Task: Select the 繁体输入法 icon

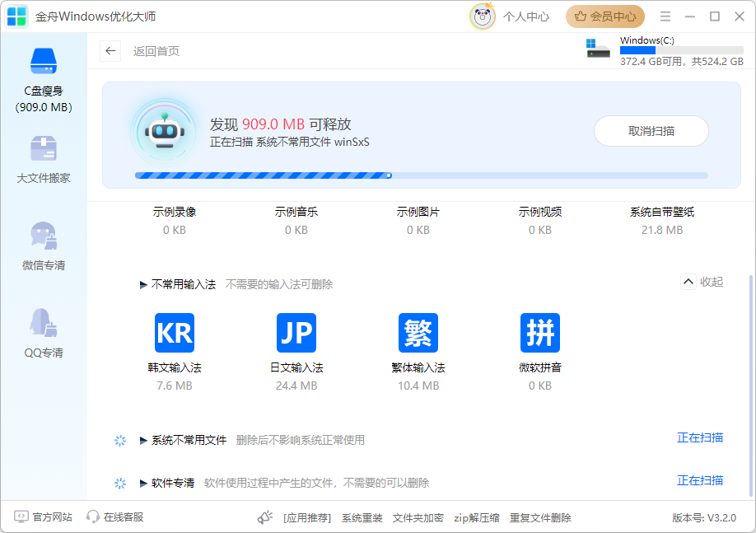Action: tap(418, 333)
